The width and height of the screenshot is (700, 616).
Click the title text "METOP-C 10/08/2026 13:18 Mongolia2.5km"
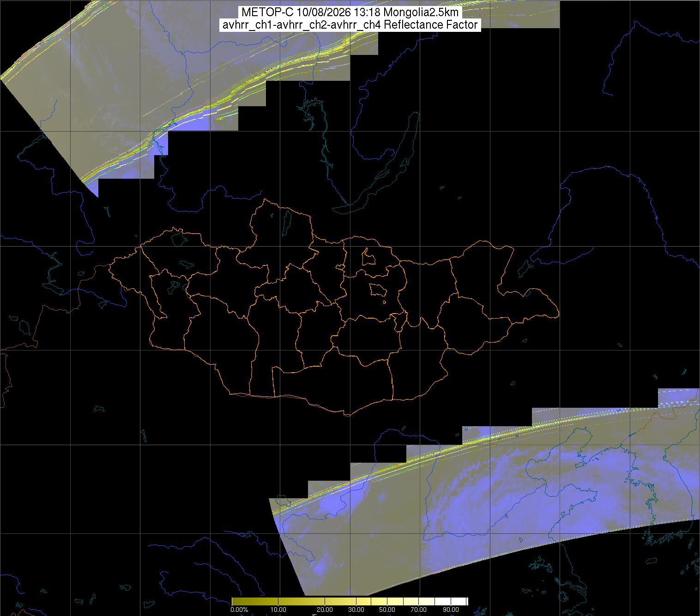[x=350, y=13]
